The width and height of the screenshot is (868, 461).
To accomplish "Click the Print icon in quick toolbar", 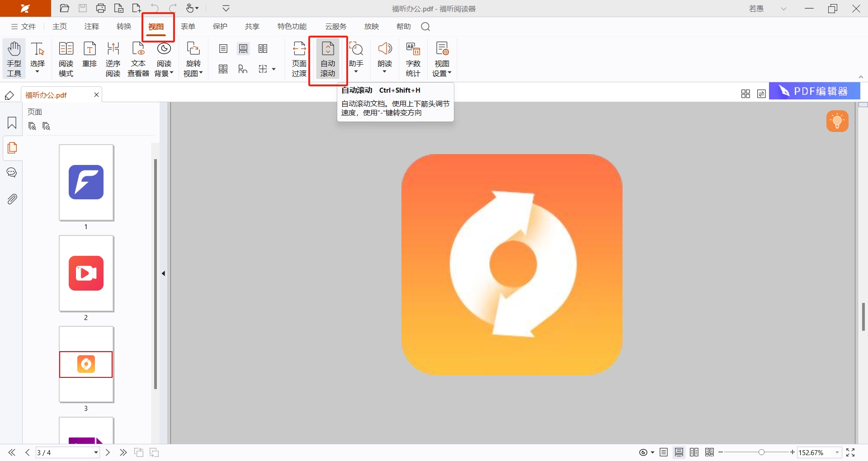I will [101, 8].
